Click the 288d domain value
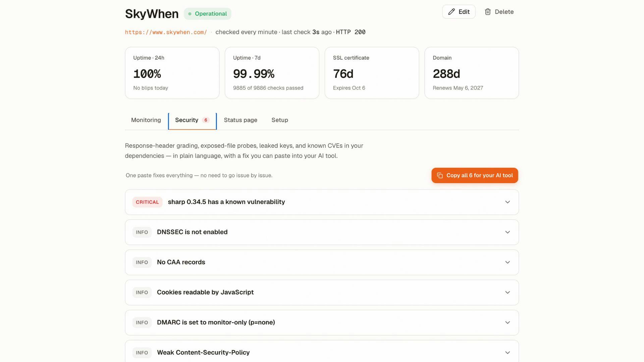This screenshot has height=362, width=644. [x=446, y=74]
